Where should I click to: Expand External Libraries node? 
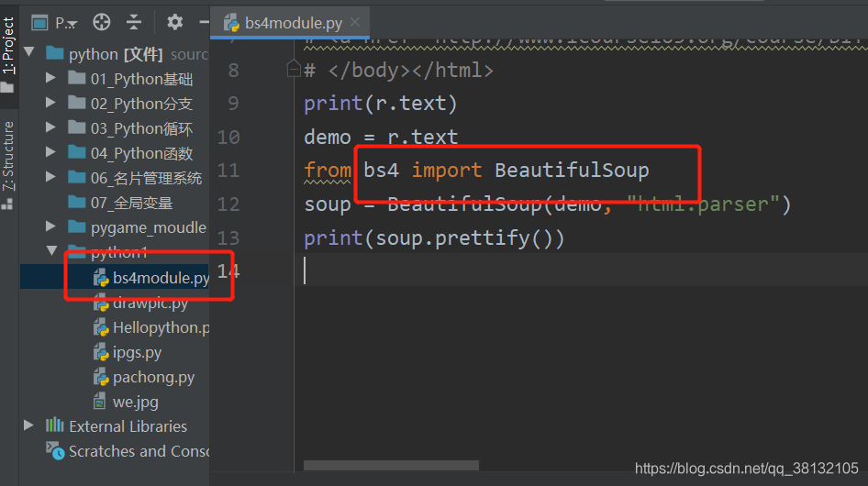[28, 425]
